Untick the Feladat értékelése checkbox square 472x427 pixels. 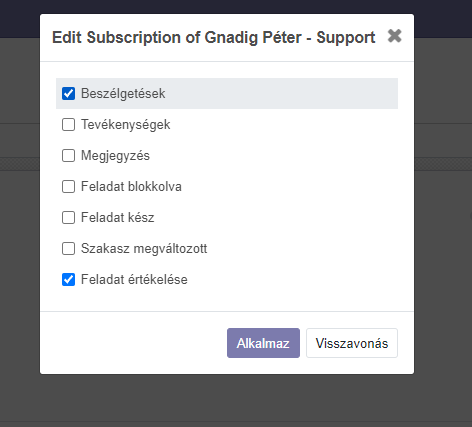[68, 280]
